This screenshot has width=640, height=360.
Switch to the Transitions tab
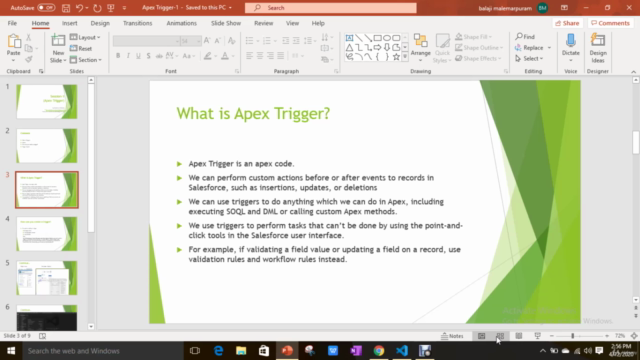(x=138, y=23)
